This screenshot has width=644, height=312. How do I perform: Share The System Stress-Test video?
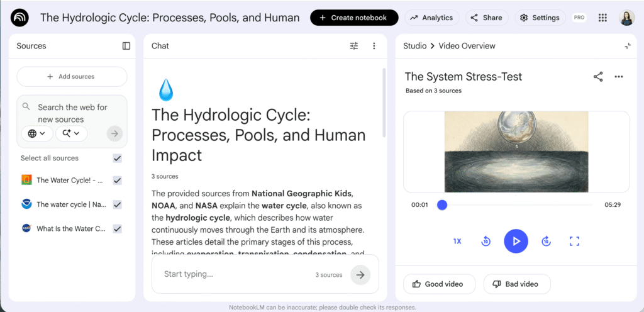coord(598,77)
